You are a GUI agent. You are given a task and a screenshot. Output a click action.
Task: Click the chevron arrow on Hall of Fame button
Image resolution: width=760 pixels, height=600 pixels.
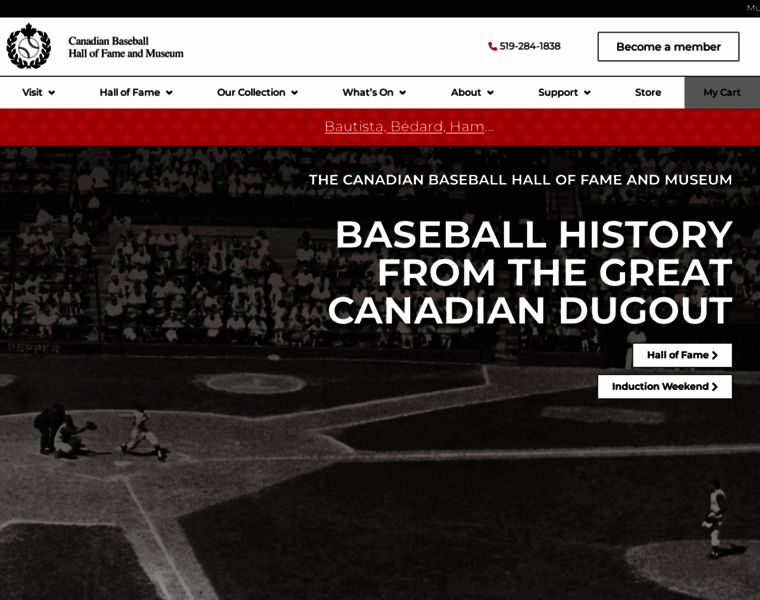click(x=715, y=355)
